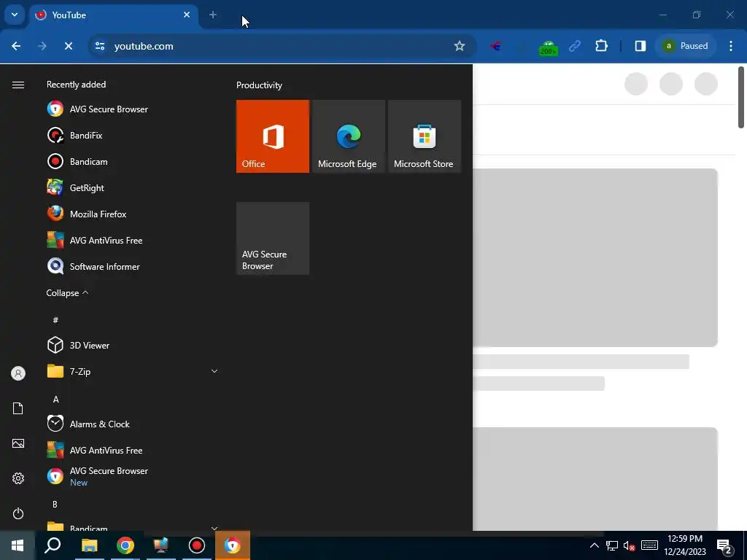Toggle the browser side panel
Viewport: 747px width, 560px height.
coord(640,46)
